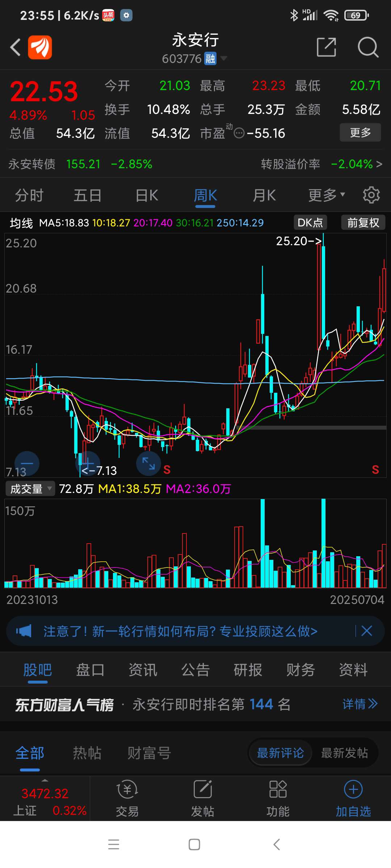Viewport: 391px width, 868px height.
Task: Tap the start date 20231013 label
Action: click(32, 600)
